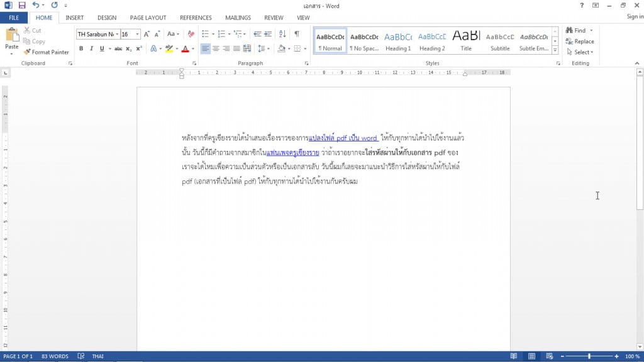The height and width of the screenshot is (362, 644).
Task: Switch to the INSERT tab
Action: click(74, 18)
